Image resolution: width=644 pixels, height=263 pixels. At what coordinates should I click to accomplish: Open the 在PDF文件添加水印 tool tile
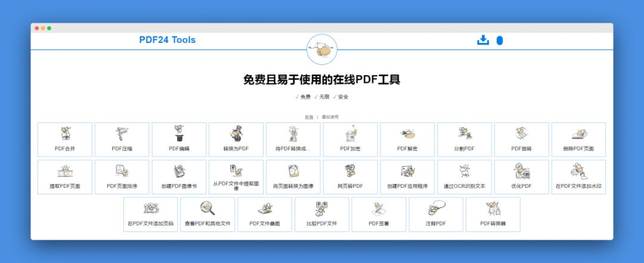(x=578, y=177)
